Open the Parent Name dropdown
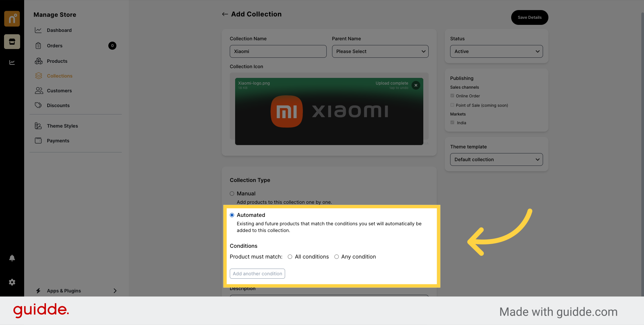Image resolution: width=644 pixels, height=325 pixels. point(380,51)
